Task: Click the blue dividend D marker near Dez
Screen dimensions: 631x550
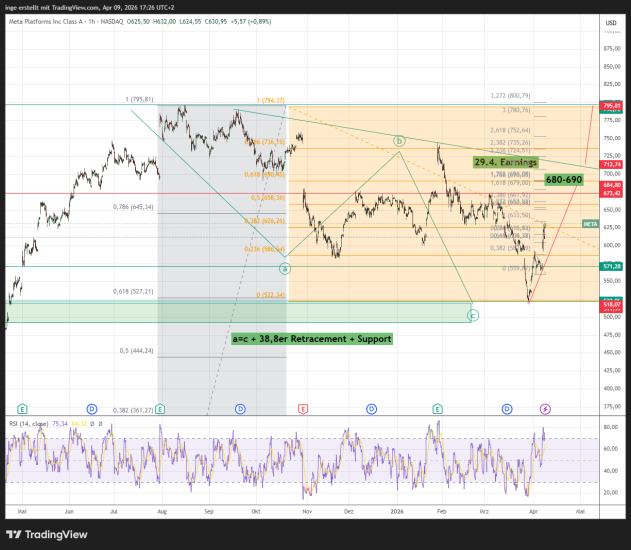Action: click(371, 409)
